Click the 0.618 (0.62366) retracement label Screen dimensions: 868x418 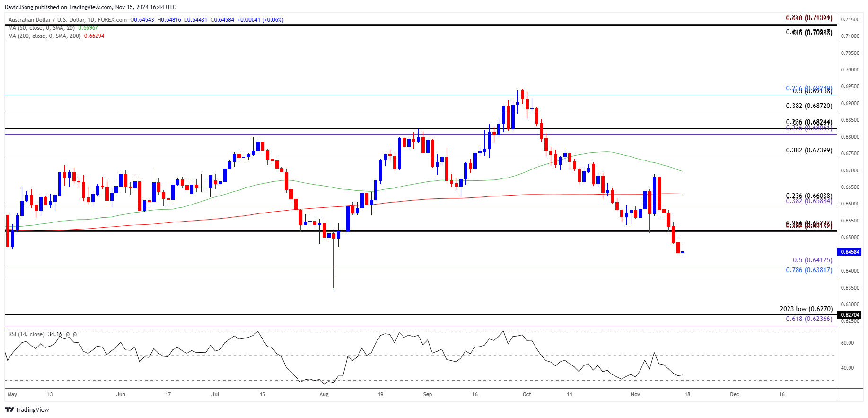(x=809, y=319)
